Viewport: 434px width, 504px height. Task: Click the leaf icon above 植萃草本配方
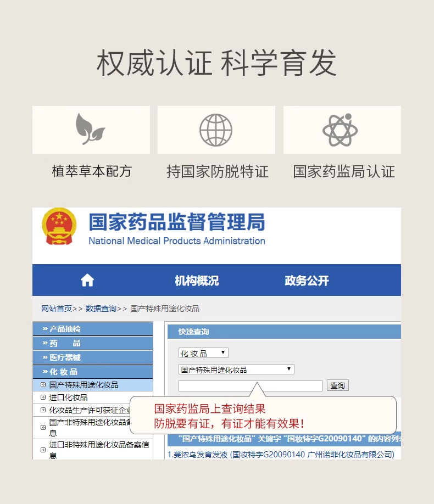[x=91, y=129]
